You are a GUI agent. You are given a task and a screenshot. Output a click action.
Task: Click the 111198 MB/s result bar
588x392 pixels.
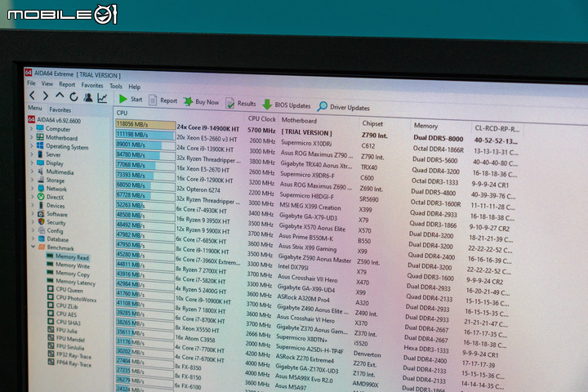coord(145,134)
